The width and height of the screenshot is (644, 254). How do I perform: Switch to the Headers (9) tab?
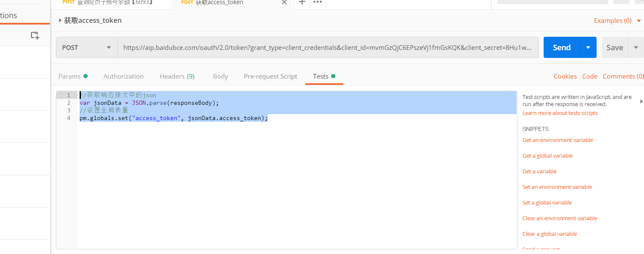pyautogui.click(x=177, y=76)
